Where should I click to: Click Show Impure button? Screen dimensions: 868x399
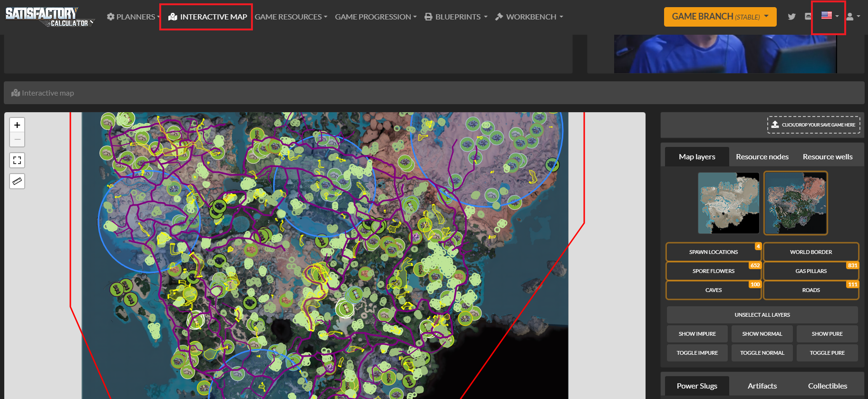coord(697,334)
